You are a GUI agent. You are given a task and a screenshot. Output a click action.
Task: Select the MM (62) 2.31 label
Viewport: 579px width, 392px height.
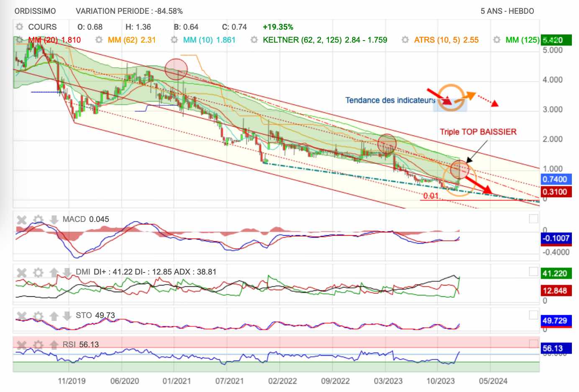point(132,40)
